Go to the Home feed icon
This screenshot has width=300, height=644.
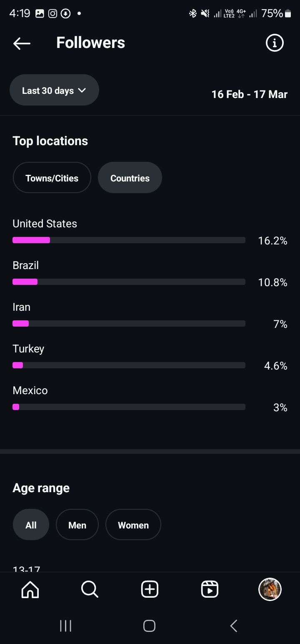coord(30,589)
